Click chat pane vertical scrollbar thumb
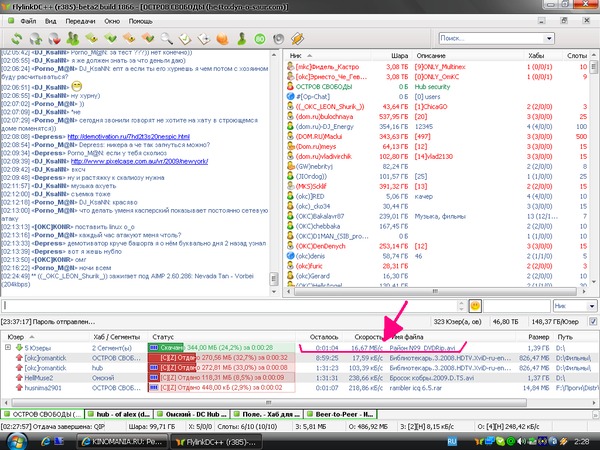Image resolution: width=600 pixels, height=450 pixels. (274, 278)
